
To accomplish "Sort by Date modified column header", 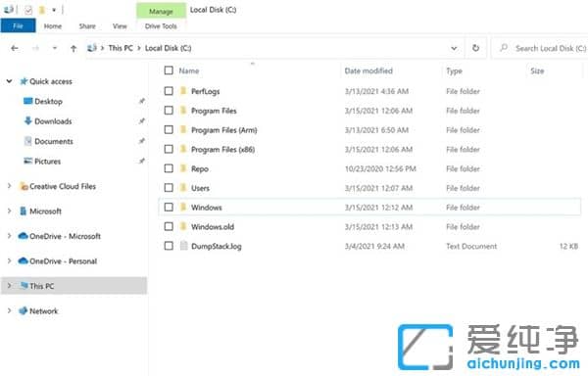I will (x=368, y=70).
